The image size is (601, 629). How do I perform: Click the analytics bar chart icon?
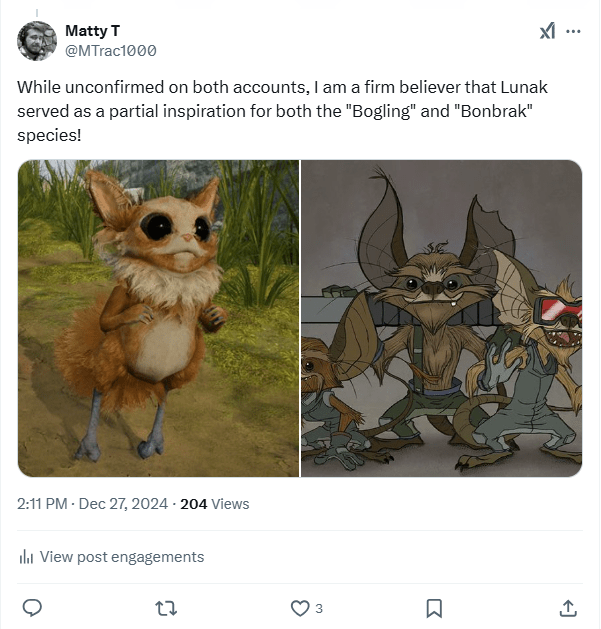pos(26,558)
